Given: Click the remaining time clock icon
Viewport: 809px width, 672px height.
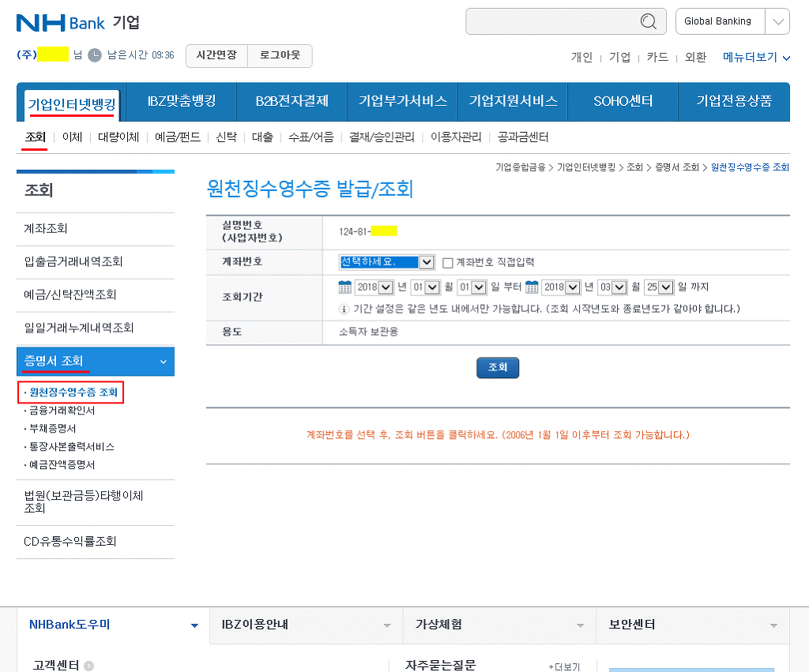Looking at the screenshot, I should pyautogui.click(x=95, y=55).
